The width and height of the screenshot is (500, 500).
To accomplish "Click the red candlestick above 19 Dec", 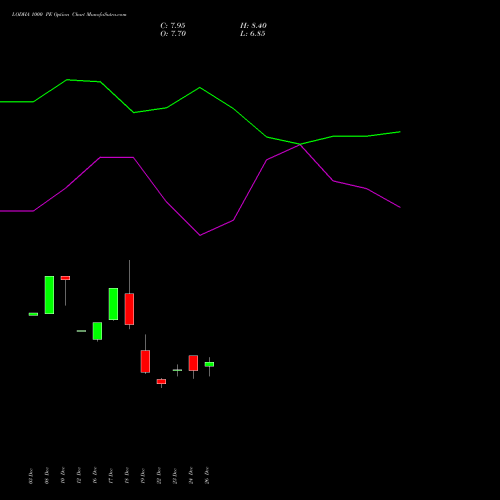I will click(145, 361).
